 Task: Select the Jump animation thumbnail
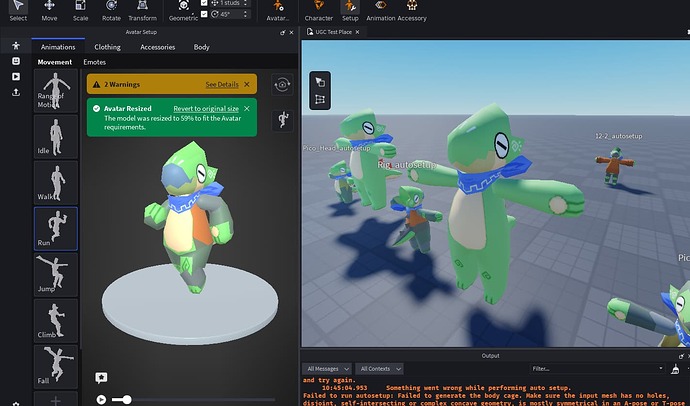tap(56, 273)
